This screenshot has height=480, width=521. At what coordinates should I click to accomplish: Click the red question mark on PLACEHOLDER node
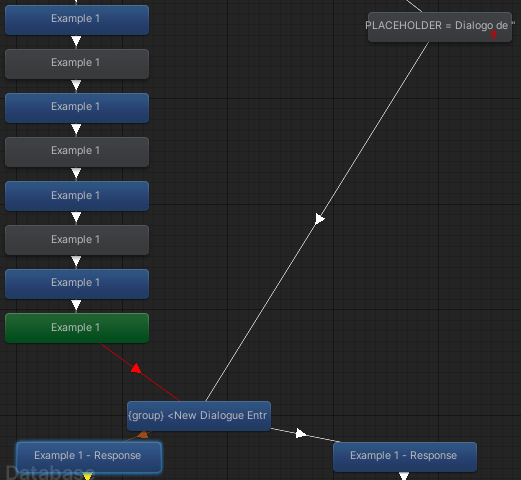(x=493, y=36)
